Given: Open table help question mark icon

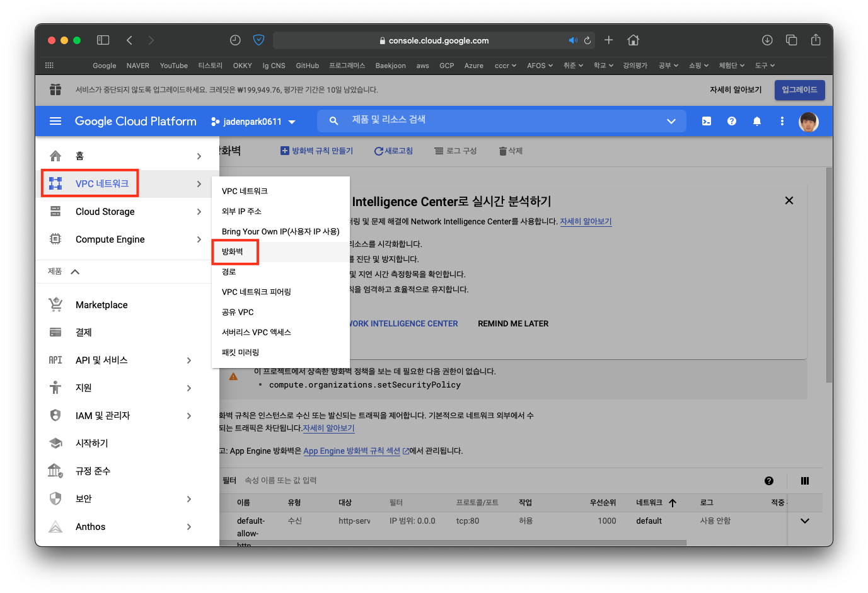Looking at the screenshot, I should (x=769, y=481).
